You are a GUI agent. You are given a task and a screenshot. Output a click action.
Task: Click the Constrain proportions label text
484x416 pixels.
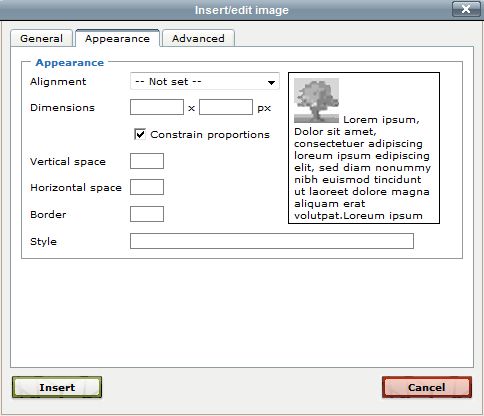pyautogui.click(x=210, y=135)
